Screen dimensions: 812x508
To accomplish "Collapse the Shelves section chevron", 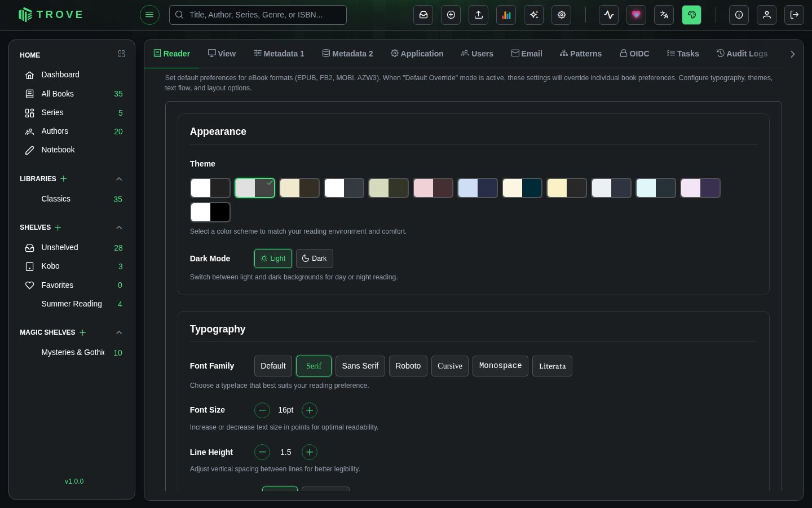I will point(119,227).
